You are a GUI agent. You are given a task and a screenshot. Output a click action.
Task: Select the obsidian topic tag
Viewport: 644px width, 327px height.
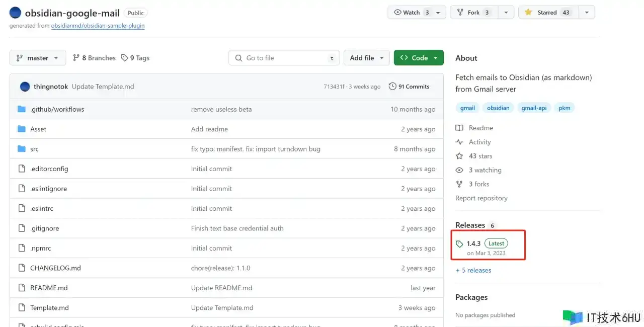coord(498,108)
